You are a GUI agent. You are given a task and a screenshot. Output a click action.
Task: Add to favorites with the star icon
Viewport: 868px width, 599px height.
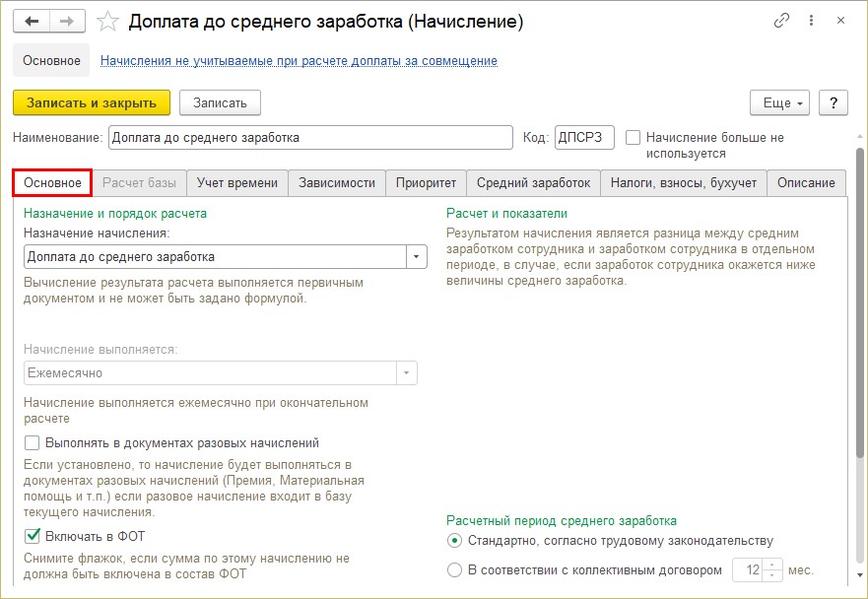coord(107,22)
